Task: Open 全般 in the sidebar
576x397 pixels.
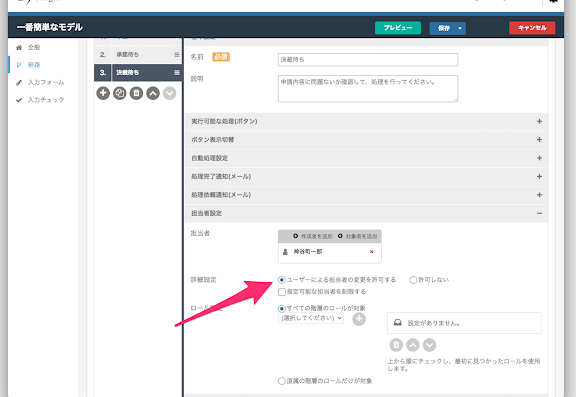Action: [x=34, y=47]
